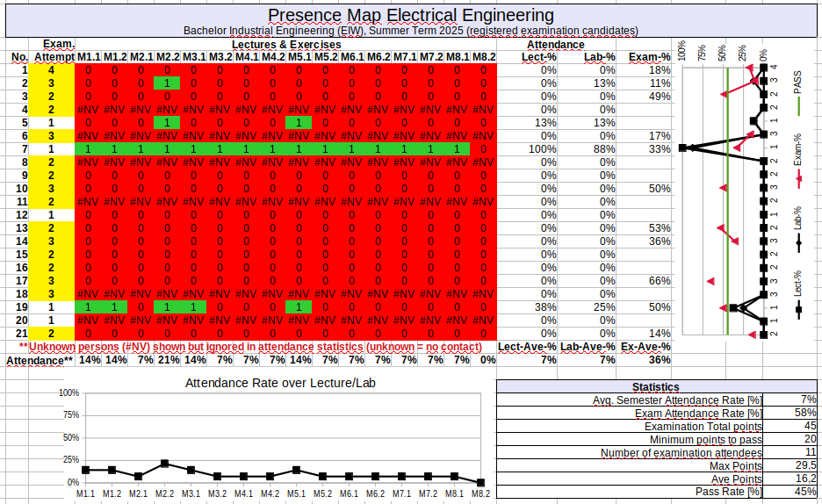Viewport: 822px width, 504px height.
Task: Select the Pass Rate 45% value cell
Action: [790, 492]
